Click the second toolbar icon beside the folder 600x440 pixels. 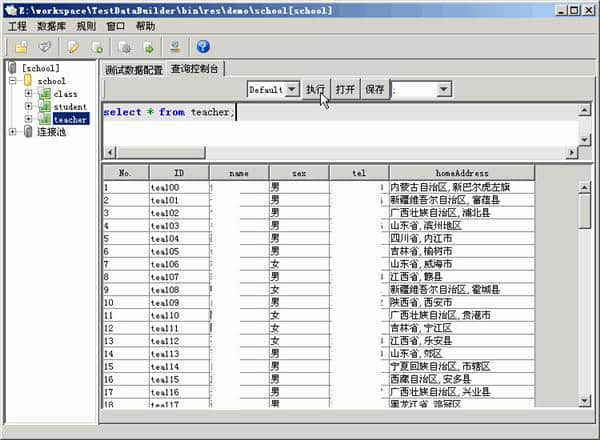[x=45, y=47]
